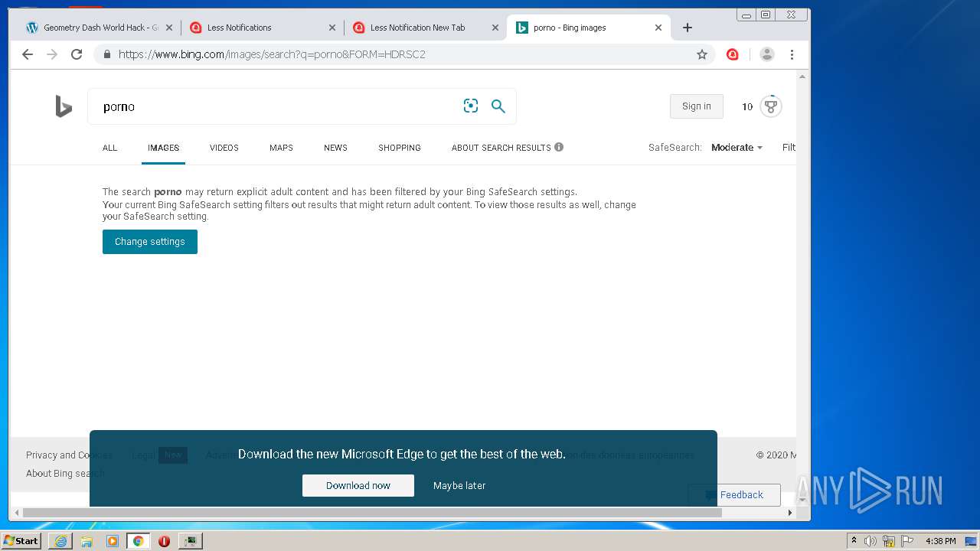This screenshot has width=980, height=551.
Task: Open the Chrome profile avatar icon
Action: pyautogui.click(x=766, y=54)
